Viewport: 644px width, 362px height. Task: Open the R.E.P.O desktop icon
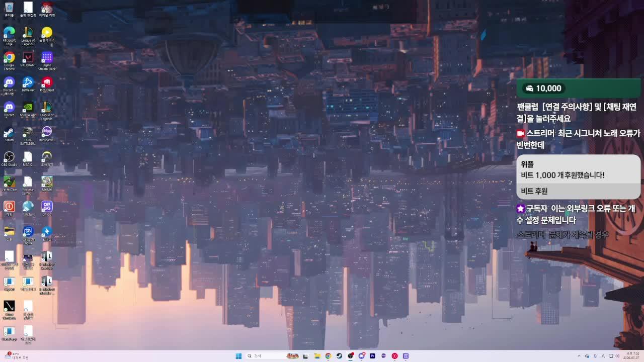coord(28,159)
